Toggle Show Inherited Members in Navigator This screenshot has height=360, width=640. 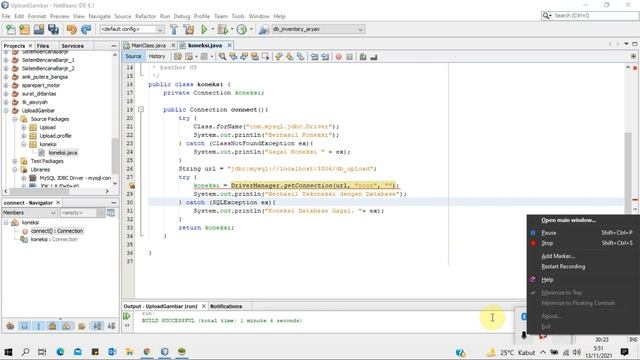click(x=10, y=326)
